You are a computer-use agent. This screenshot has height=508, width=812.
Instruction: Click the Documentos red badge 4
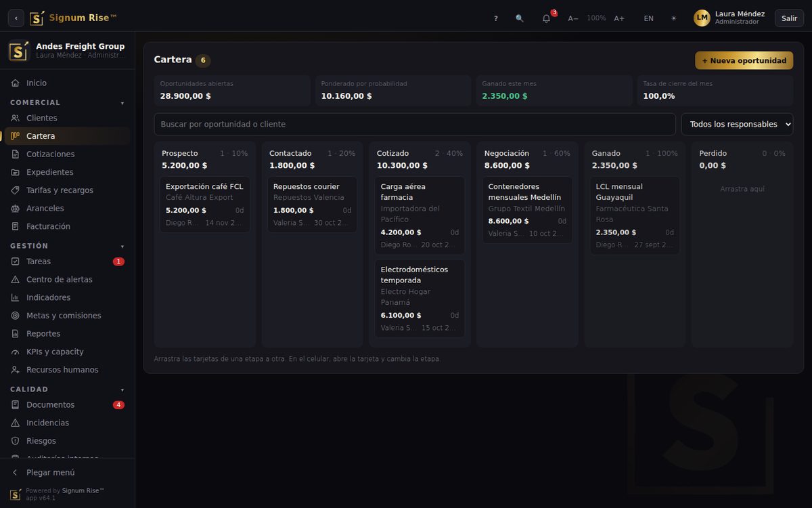tap(118, 405)
